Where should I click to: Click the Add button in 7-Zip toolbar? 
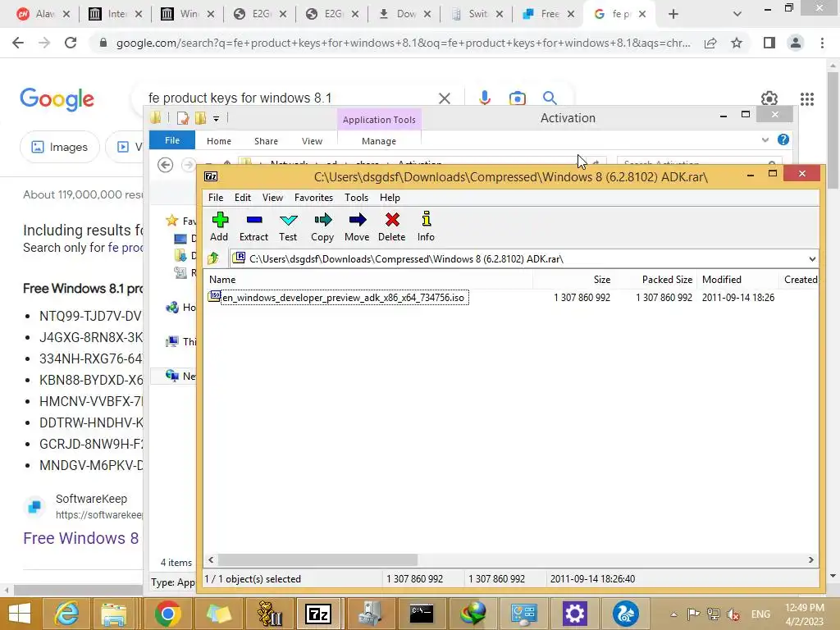(x=219, y=226)
